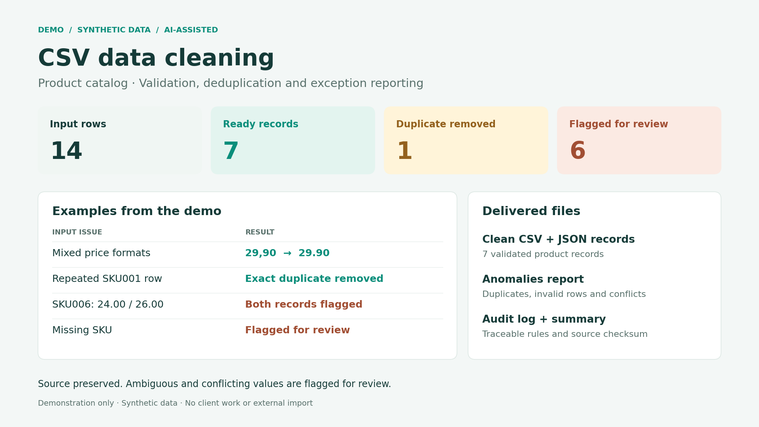Select the Input rows 14 card

[120, 140]
